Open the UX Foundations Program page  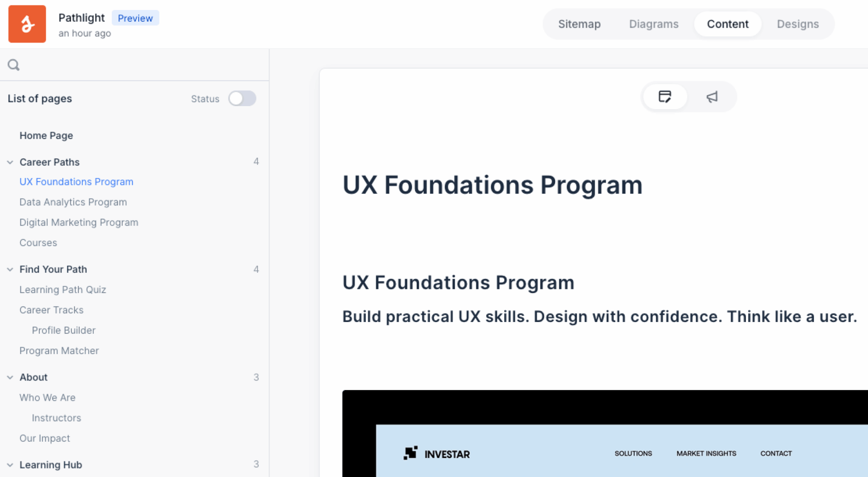(x=76, y=182)
